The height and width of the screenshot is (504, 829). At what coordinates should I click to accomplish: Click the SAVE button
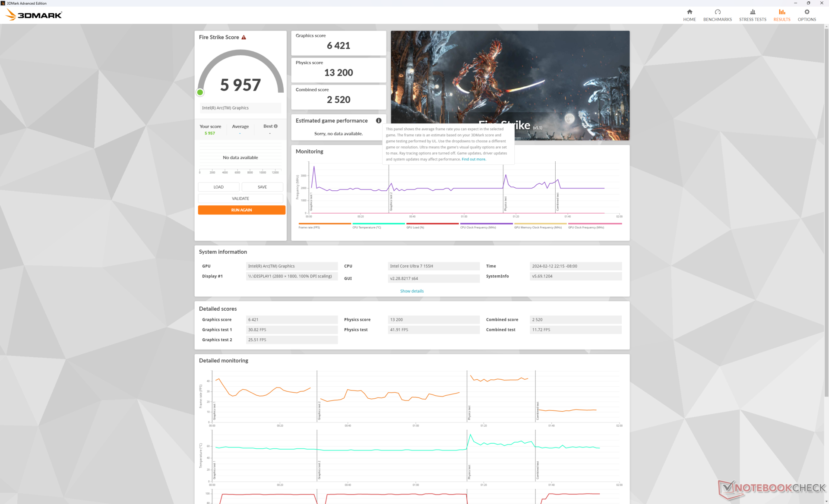(262, 187)
